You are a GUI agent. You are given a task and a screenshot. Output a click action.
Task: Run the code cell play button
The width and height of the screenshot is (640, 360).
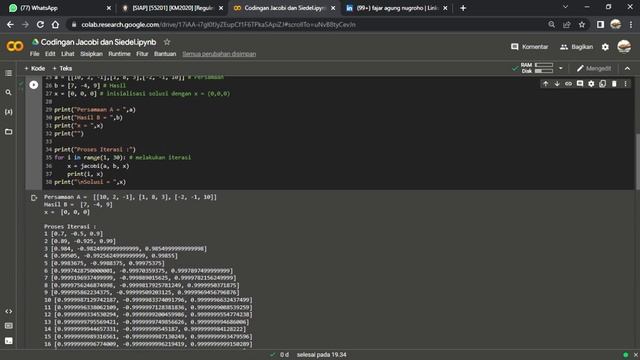(33, 85)
